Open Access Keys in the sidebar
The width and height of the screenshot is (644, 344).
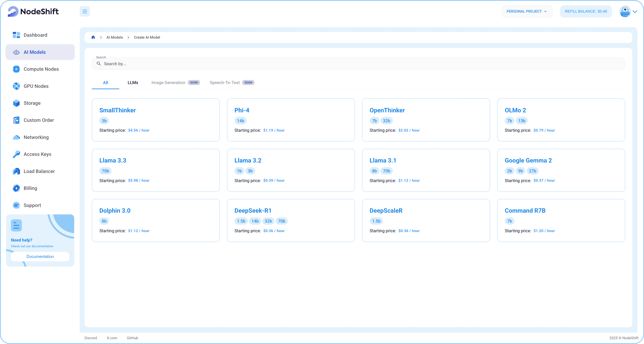point(40,154)
